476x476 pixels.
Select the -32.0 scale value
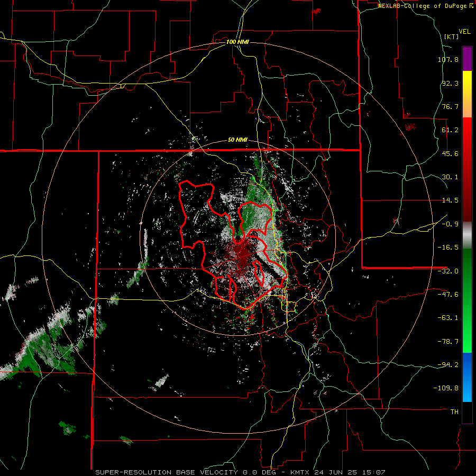pos(448,271)
